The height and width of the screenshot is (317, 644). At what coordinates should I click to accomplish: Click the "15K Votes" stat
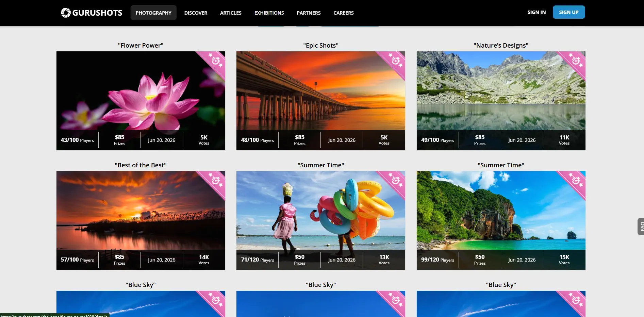coord(564,260)
